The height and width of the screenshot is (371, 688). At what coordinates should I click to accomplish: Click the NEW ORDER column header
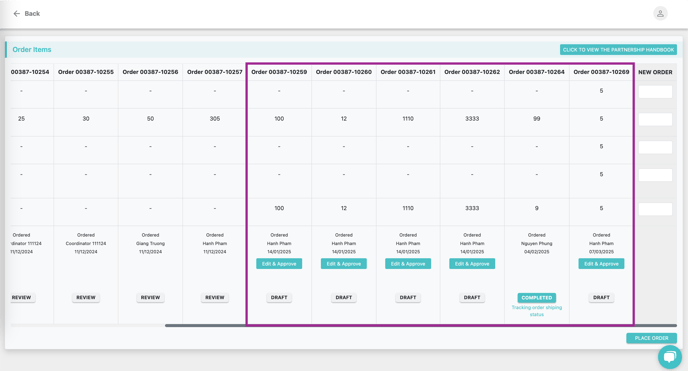point(655,72)
